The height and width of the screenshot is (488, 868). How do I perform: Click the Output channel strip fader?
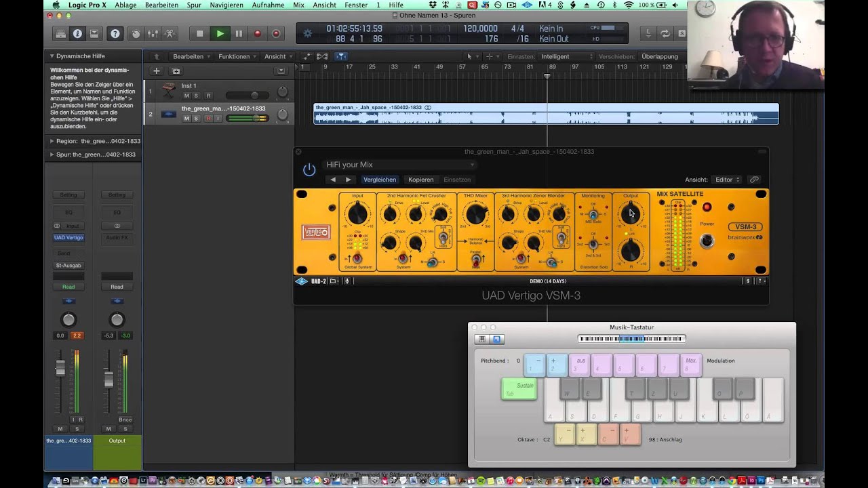tap(108, 381)
